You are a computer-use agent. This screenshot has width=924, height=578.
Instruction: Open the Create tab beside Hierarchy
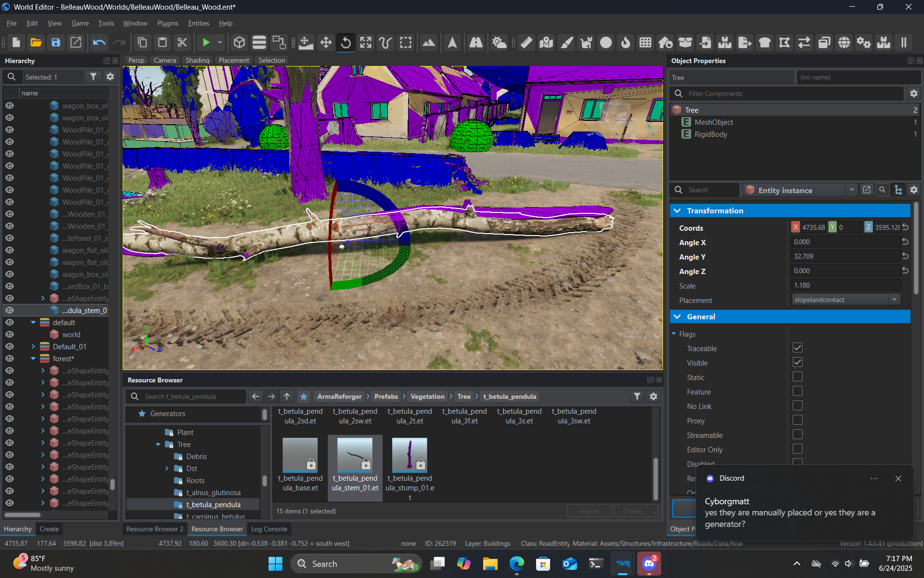coord(49,529)
